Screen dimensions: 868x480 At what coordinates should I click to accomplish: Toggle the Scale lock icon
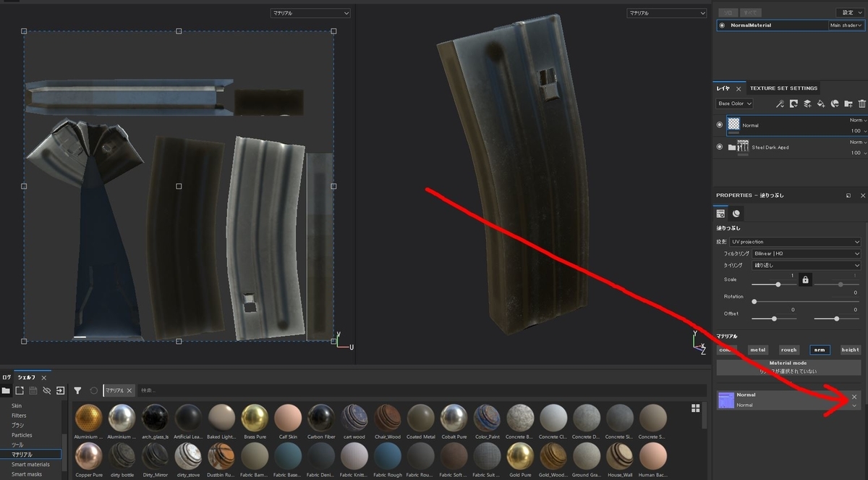coord(805,279)
